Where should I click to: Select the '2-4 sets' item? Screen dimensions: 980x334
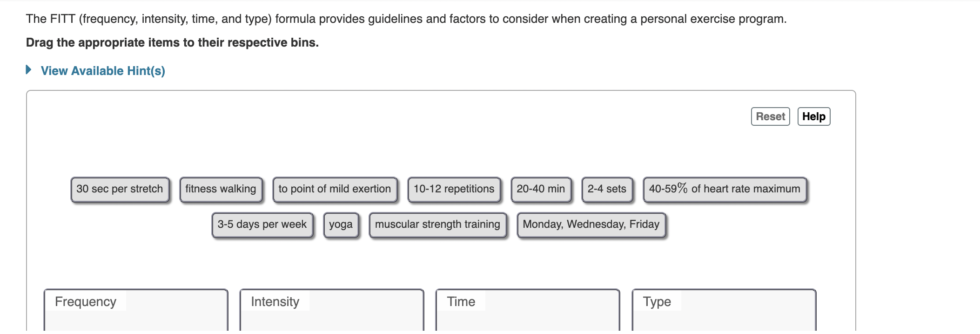[x=607, y=189]
